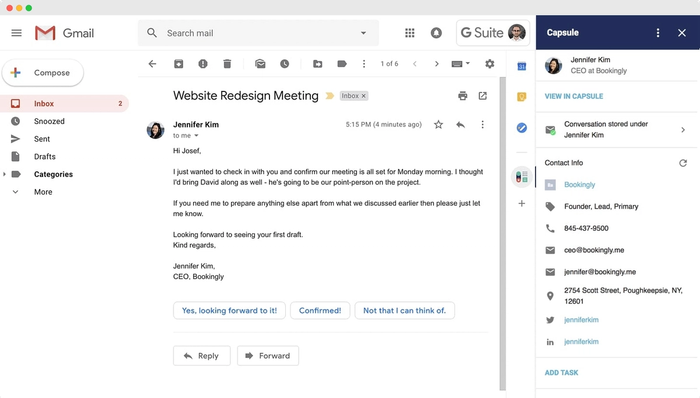Click email address jennifer@bookingly.me
700x398 pixels.
pos(600,272)
